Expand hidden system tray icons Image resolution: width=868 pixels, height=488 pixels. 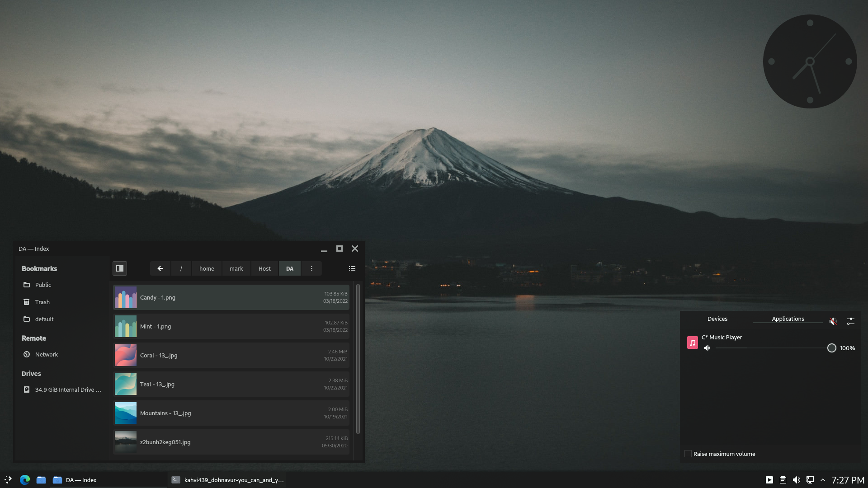823,480
